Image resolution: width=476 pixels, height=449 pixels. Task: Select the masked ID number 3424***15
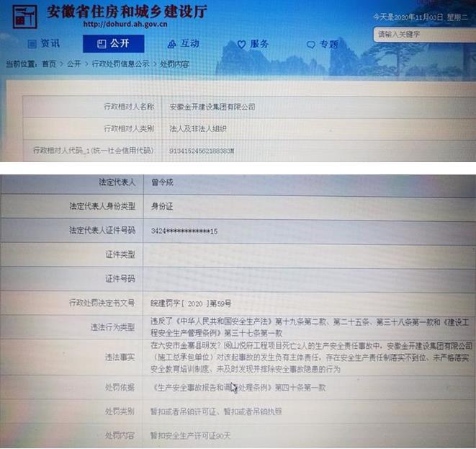click(184, 231)
